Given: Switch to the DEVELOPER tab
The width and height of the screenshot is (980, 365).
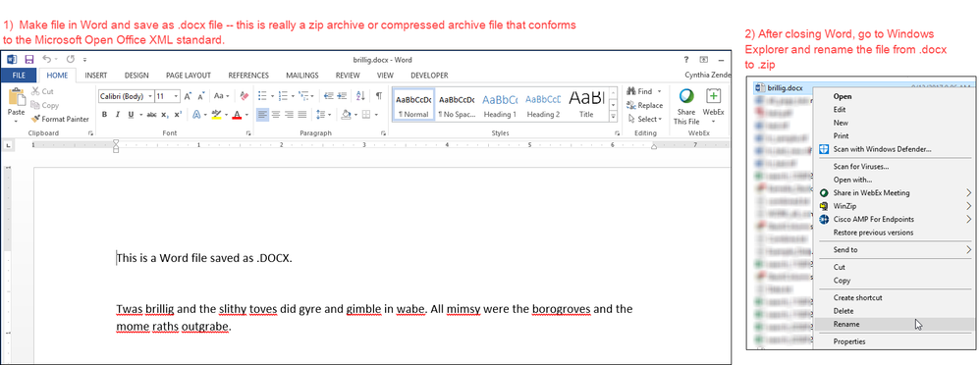Looking at the screenshot, I should [x=429, y=75].
